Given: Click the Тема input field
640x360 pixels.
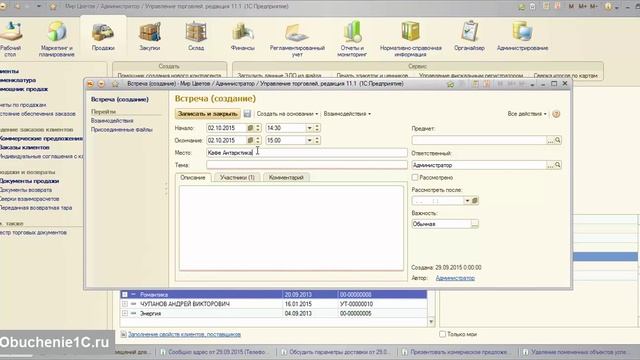Looking at the screenshot, I should coord(307,165).
